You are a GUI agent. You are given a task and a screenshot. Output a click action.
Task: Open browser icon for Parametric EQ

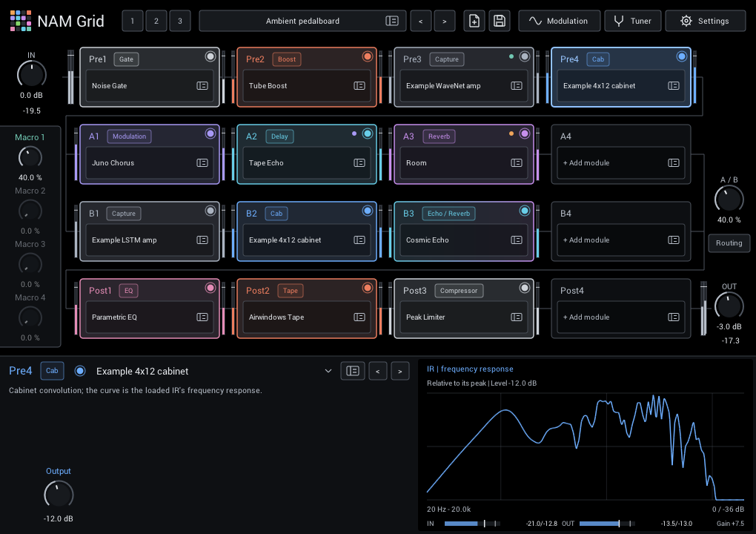(x=202, y=317)
